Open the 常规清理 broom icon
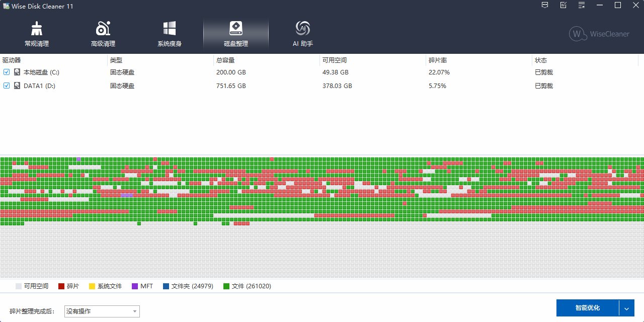 [x=37, y=29]
